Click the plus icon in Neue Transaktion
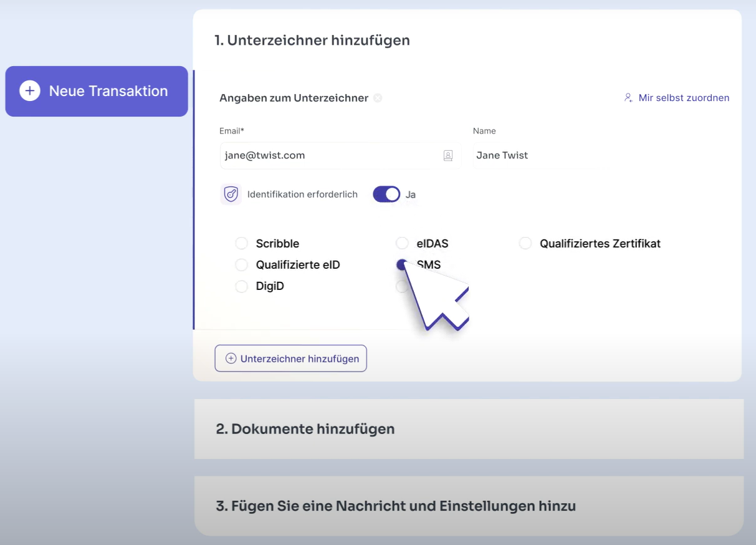 29,91
